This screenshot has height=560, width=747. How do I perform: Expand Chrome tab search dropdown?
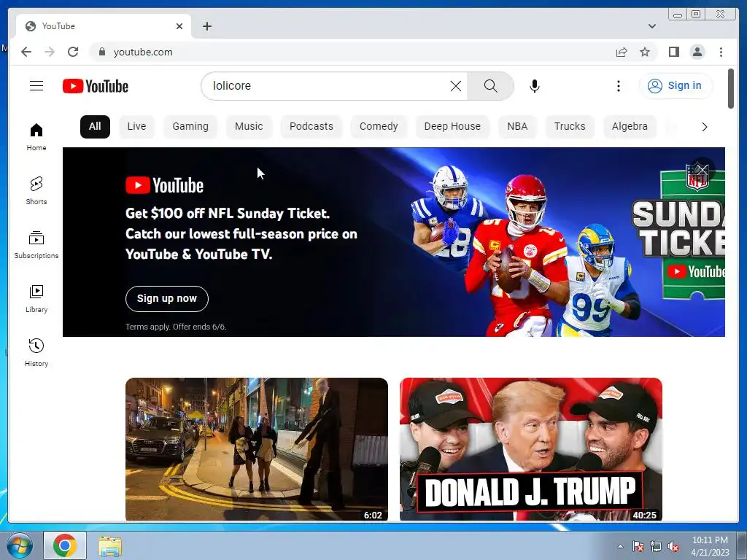pos(652,26)
